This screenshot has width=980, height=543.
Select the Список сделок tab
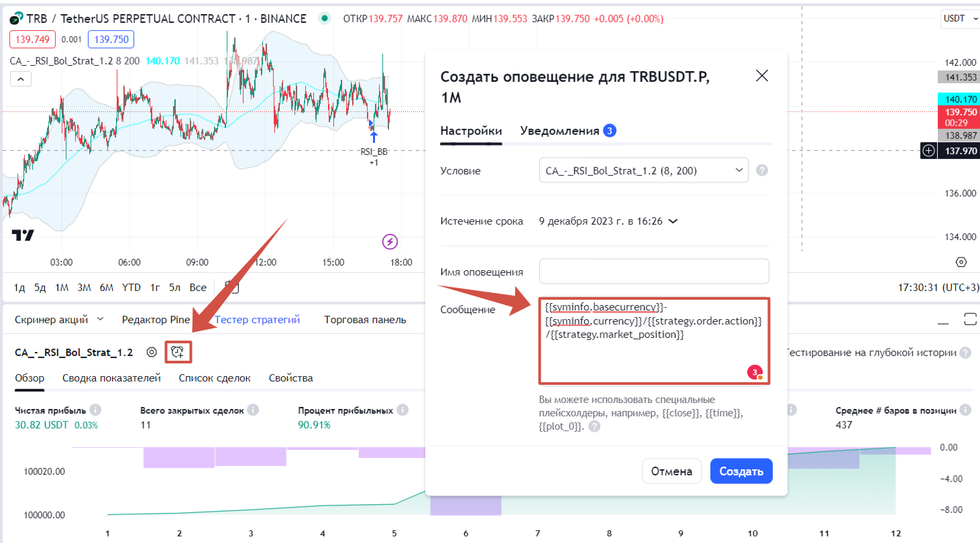[215, 378]
